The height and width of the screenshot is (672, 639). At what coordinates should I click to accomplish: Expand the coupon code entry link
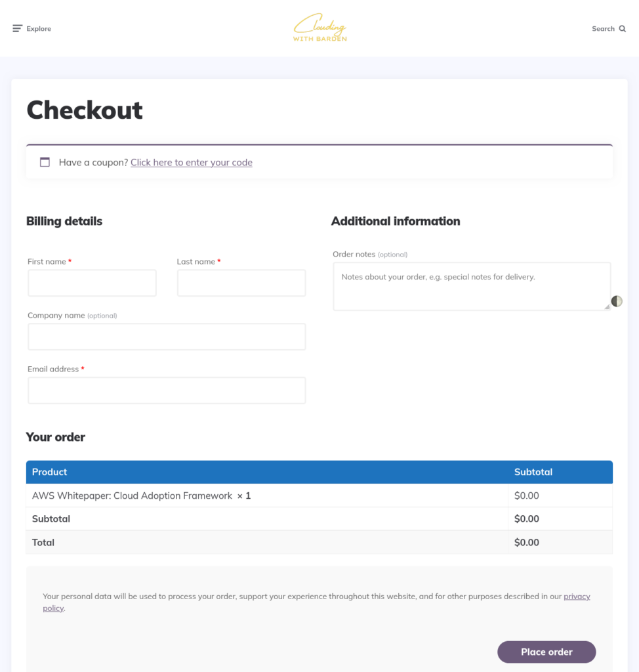click(191, 163)
